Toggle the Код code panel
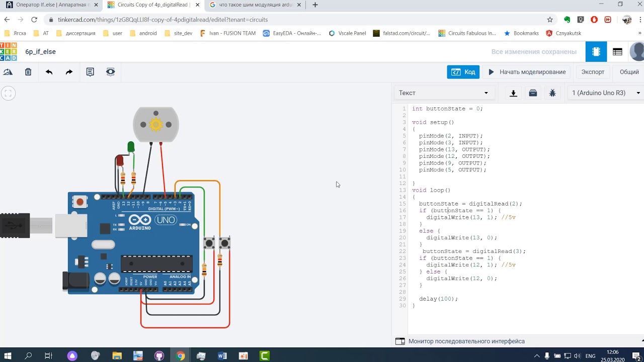This screenshot has width=644, height=362. point(463,72)
